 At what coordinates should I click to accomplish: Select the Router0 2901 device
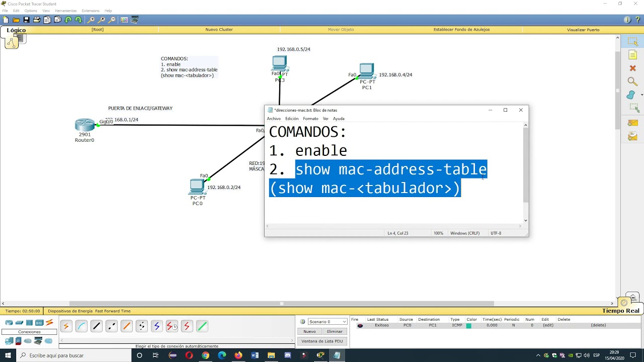pos(85,125)
